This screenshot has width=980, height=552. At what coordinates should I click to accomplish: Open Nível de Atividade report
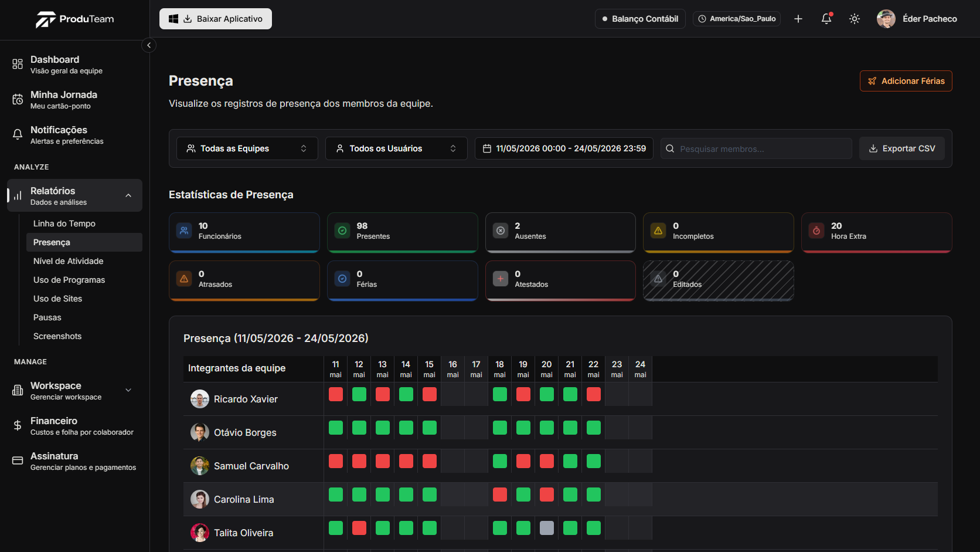(x=84, y=261)
